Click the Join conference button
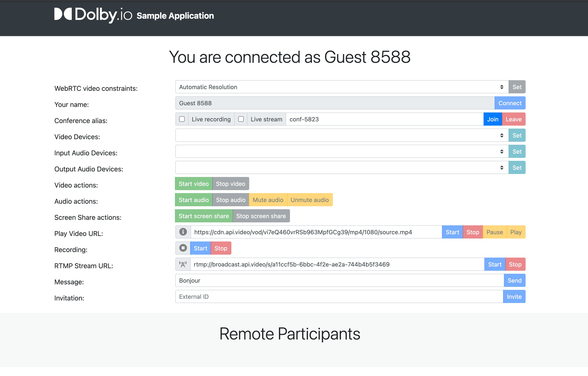This screenshot has height=376, width=588. pos(492,119)
